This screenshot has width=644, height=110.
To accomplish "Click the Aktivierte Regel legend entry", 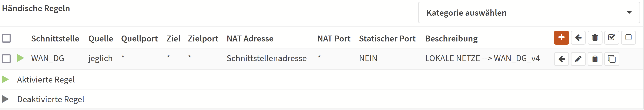I will pyautogui.click(x=46, y=80).
